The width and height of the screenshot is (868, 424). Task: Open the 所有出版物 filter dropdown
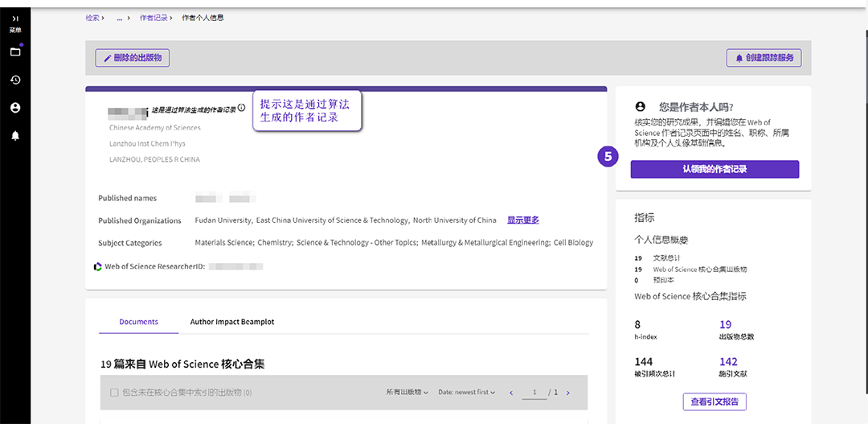pos(407,393)
